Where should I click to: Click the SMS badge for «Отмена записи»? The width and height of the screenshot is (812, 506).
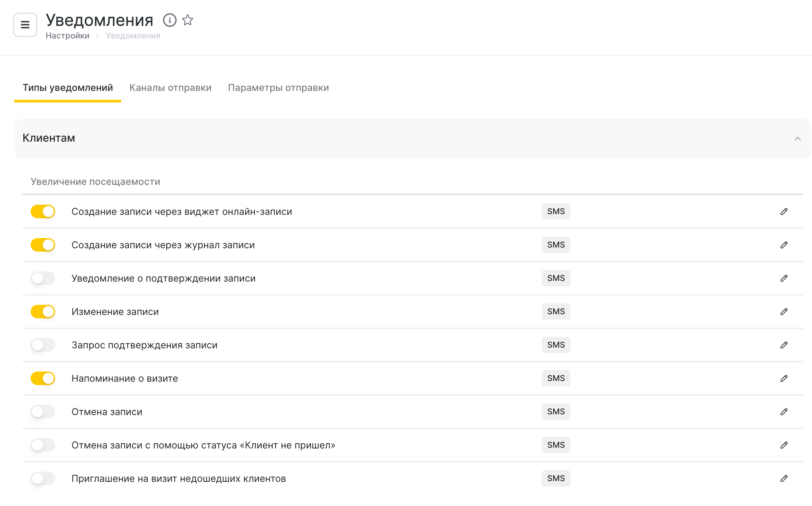(556, 412)
